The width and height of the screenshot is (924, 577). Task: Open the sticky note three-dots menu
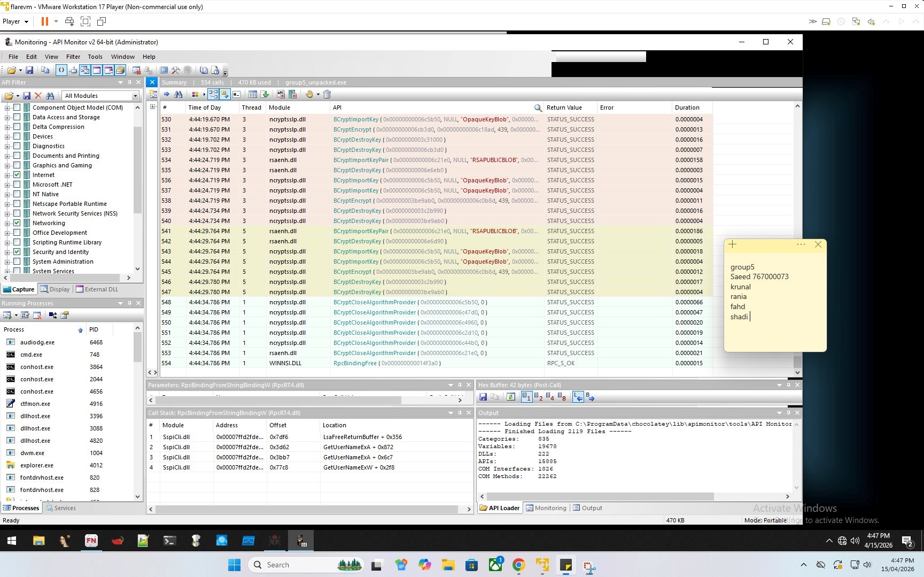[x=801, y=244]
